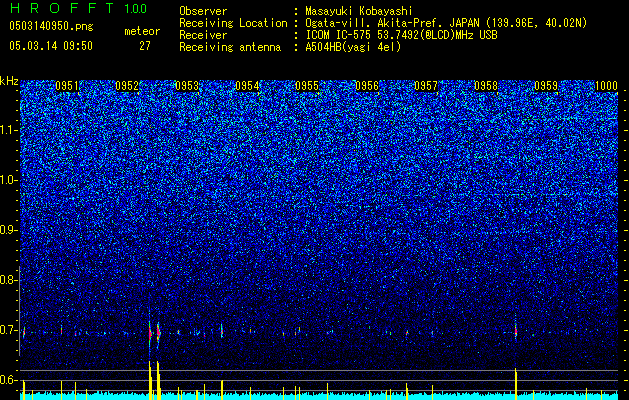Screen dimensions: 629x400
Task: Click the Receiving antenna label
Action: 230,47
